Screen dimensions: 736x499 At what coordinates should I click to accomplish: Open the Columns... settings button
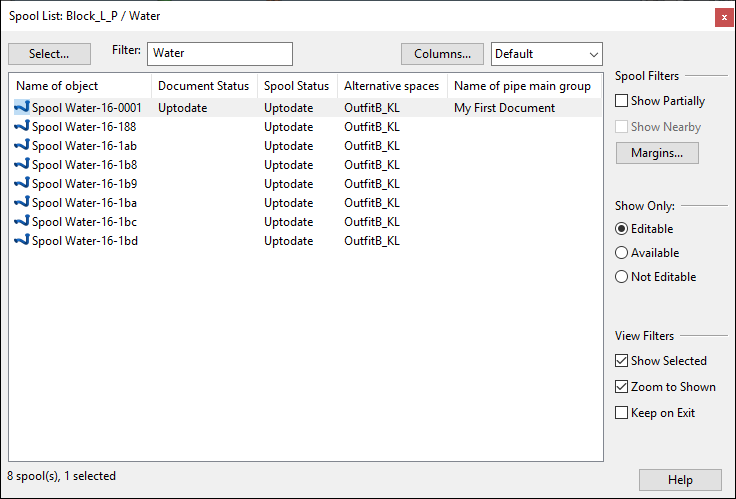[442, 54]
